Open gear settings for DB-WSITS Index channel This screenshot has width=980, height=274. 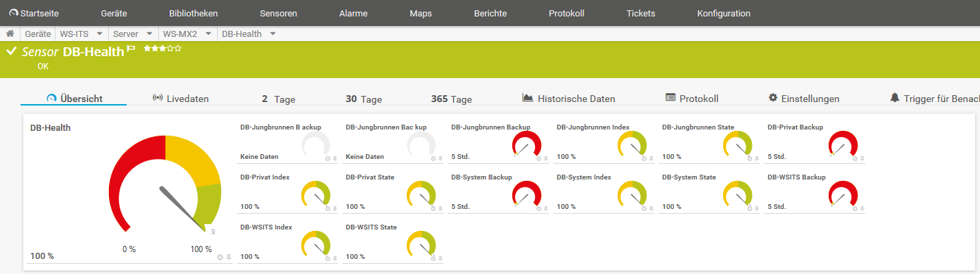[327, 258]
